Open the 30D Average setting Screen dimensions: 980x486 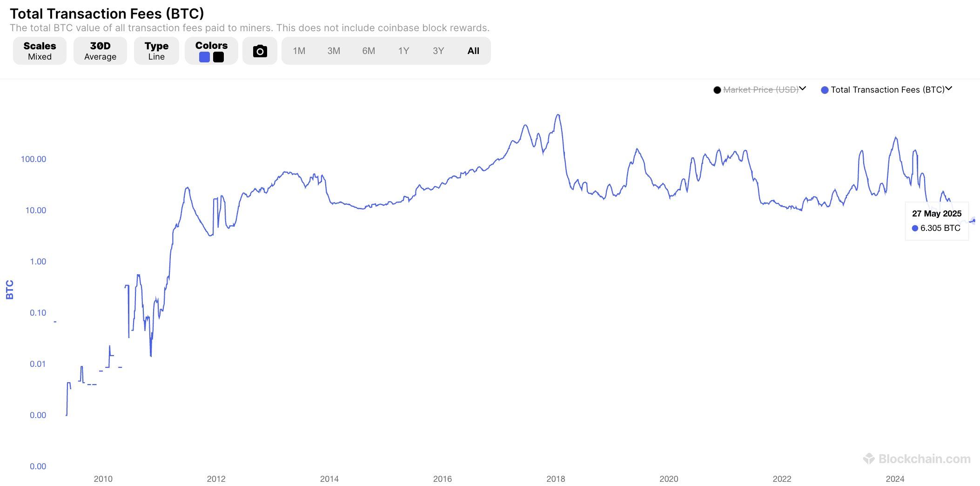point(100,50)
